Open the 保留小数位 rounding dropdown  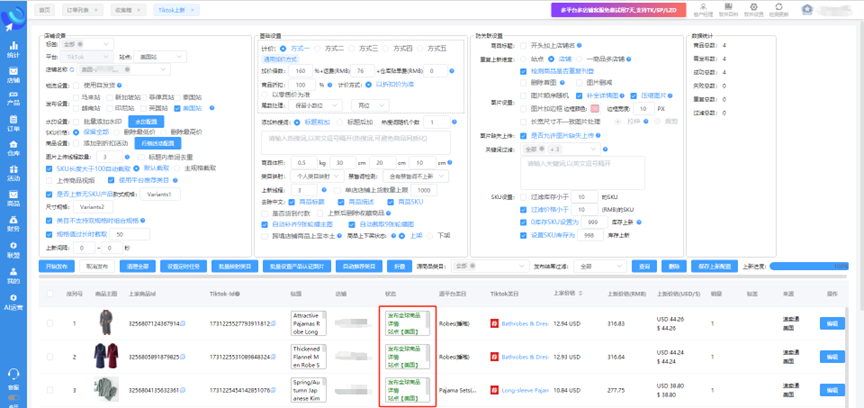pos(315,105)
